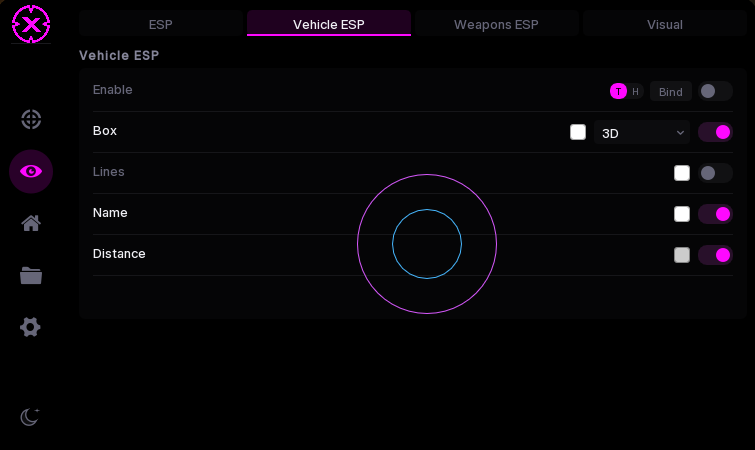Pick the Box color swatch
Screen dimensions: 755x450
coord(578,132)
